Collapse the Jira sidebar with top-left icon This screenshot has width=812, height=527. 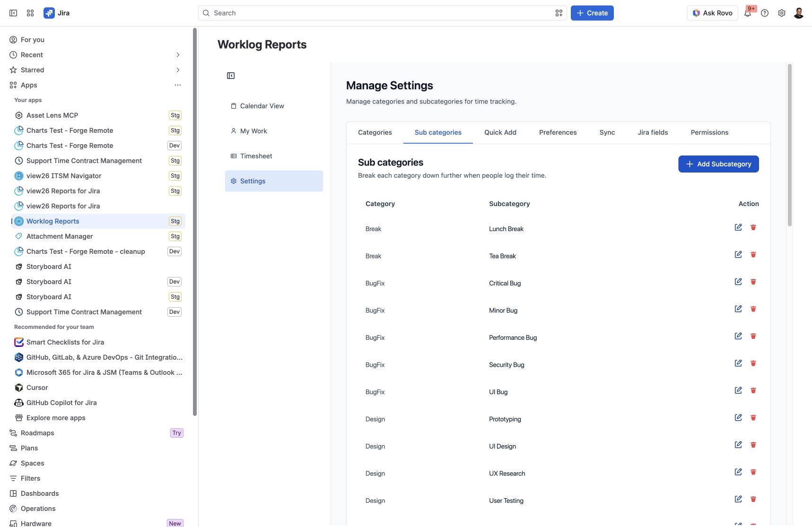pyautogui.click(x=13, y=13)
